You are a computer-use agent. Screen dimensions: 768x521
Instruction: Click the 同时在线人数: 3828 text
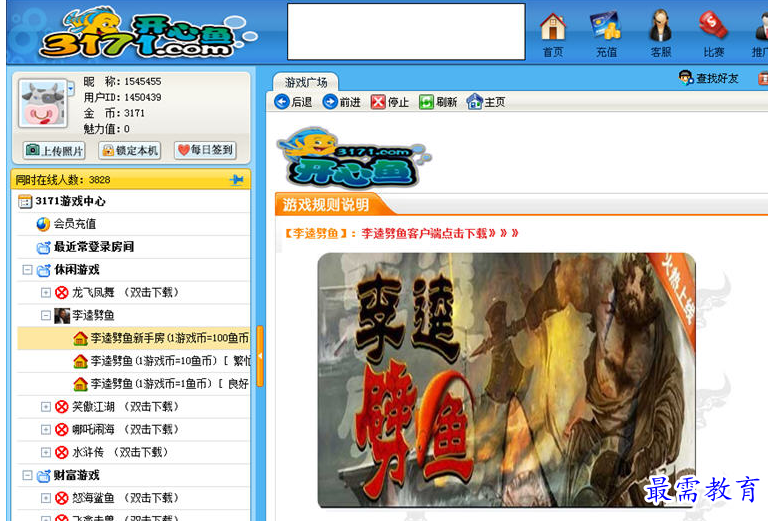63,180
